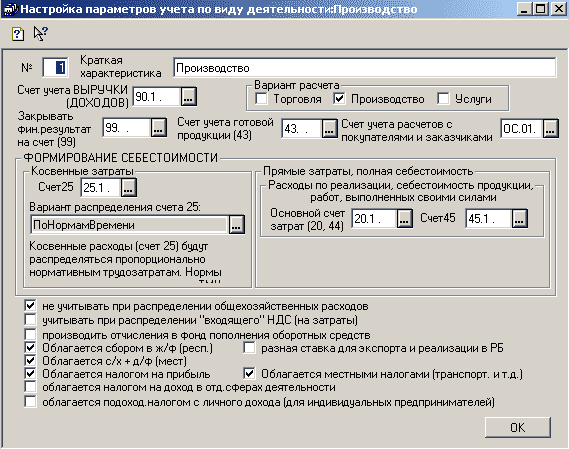Activate the What's This context help cursor
Image resolution: width=570 pixels, height=450 pixels.
click(40, 33)
